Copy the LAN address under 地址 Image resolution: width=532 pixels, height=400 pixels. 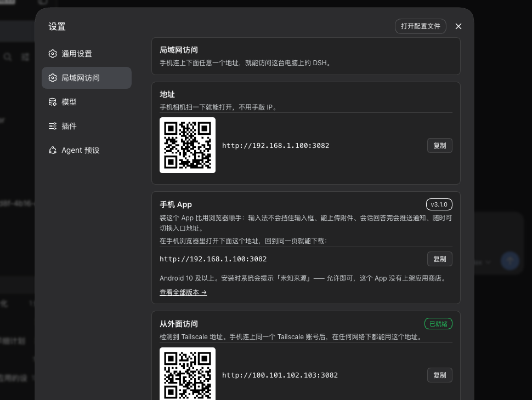[x=440, y=145]
